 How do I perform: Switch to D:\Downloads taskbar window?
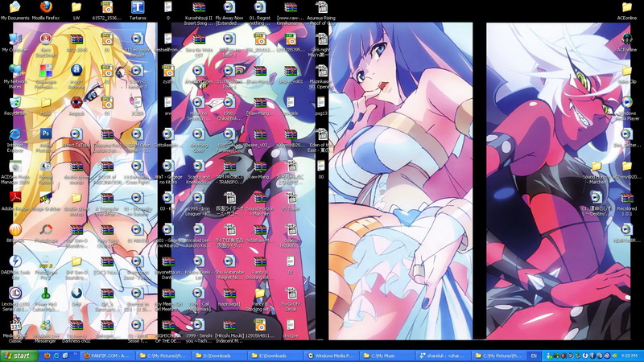point(218,356)
